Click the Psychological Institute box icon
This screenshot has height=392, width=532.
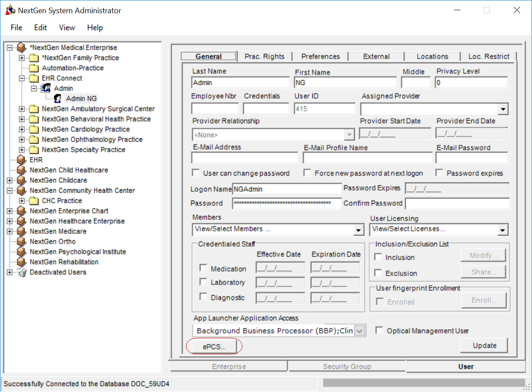click(21, 252)
